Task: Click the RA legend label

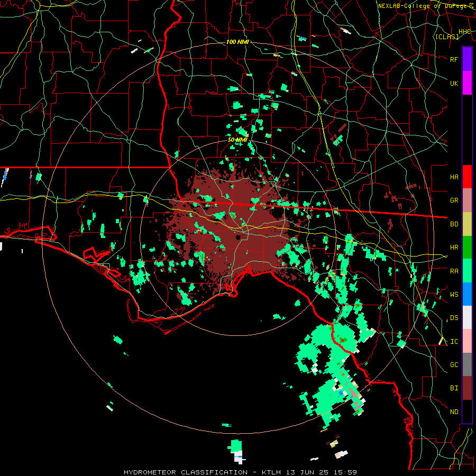Action: pyautogui.click(x=454, y=271)
